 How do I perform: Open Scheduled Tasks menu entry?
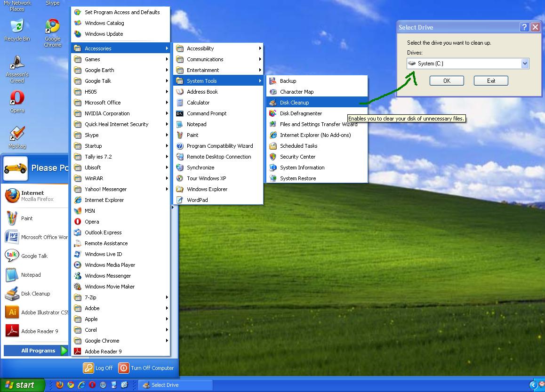pos(317,145)
